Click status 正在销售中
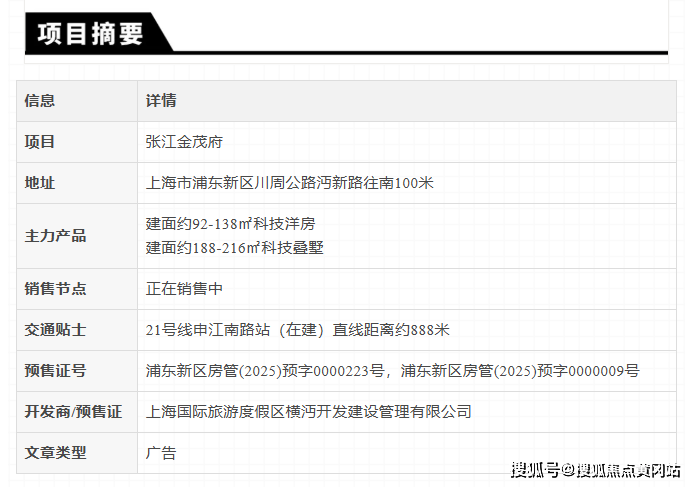This screenshot has height=487, width=695. click(x=184, y=288)
